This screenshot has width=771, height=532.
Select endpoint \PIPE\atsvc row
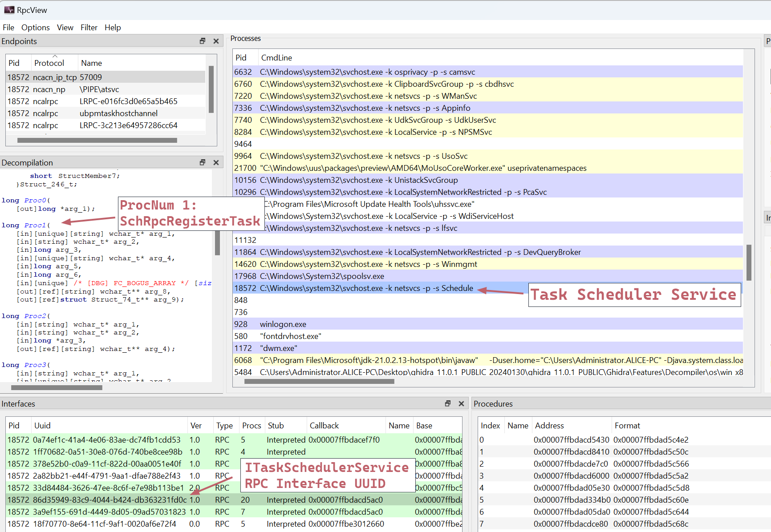(99, 89)
